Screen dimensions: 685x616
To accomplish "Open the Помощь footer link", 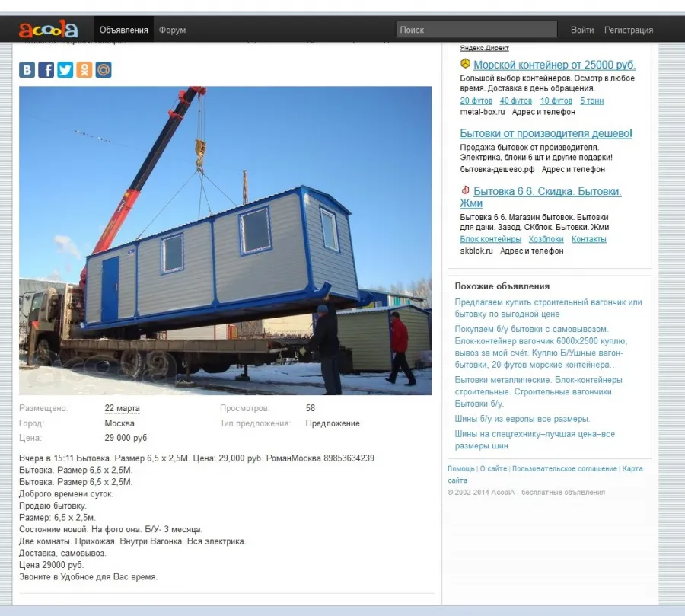I will pos(461,469).
